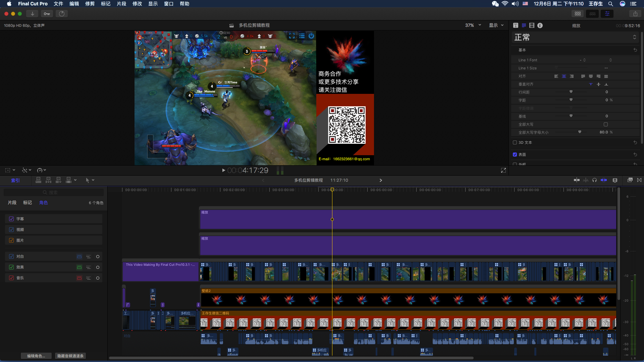Insert clip into storyline icon
This screenshot has height=362, width=644.
pyautogui.click(x=48, y=180)
